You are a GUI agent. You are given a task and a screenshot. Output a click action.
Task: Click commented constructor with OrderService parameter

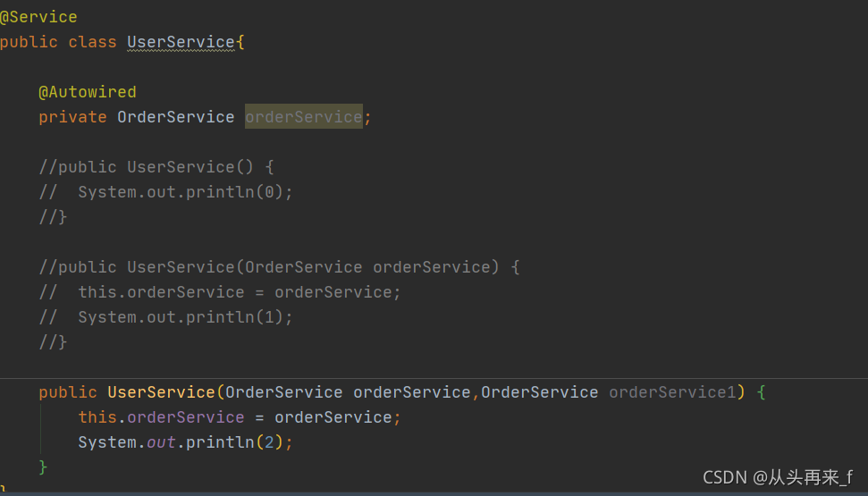279,267
